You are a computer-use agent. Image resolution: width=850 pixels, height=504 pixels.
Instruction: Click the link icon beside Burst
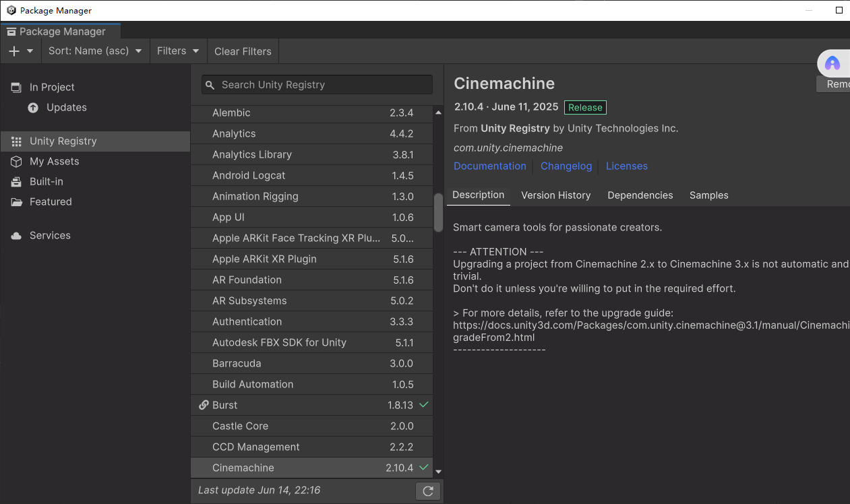[x=204, y=405]
